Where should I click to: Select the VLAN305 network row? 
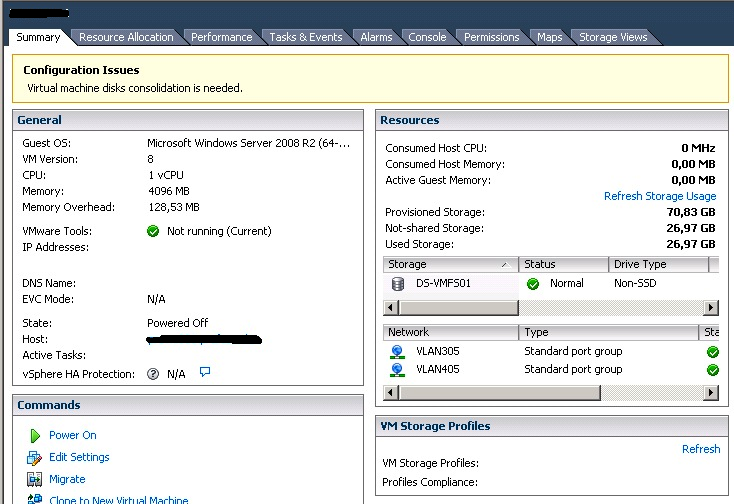pos(551,351)
